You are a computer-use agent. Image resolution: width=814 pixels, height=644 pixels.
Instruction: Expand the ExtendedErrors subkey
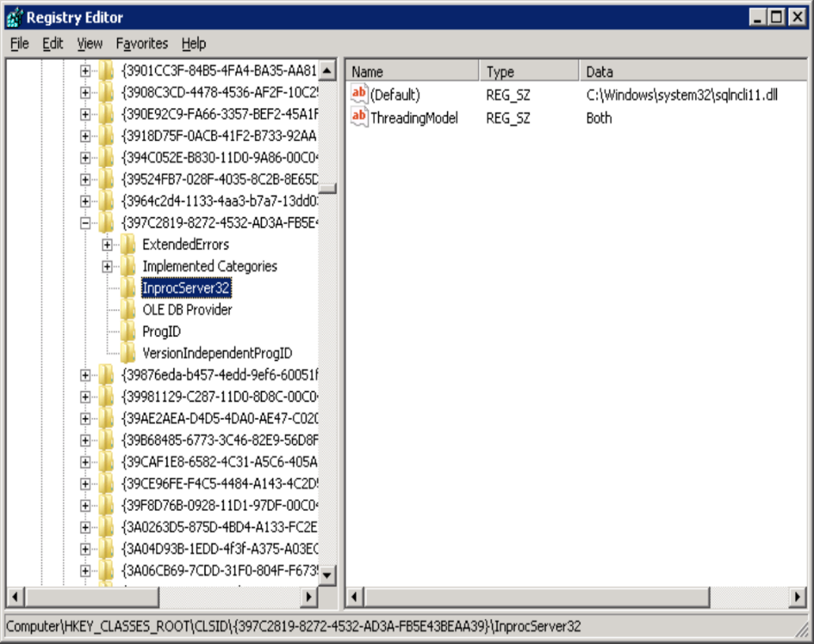click(x=107, y=245)
